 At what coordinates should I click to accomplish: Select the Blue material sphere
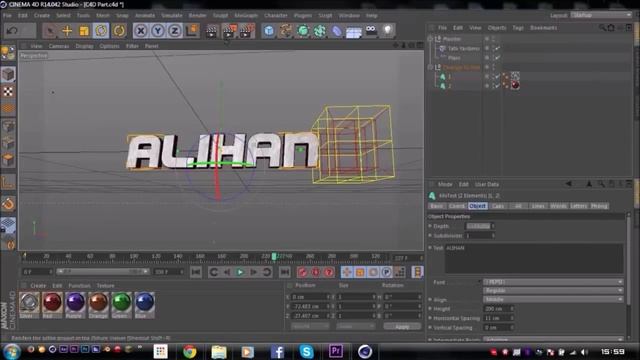click(144, 302)
